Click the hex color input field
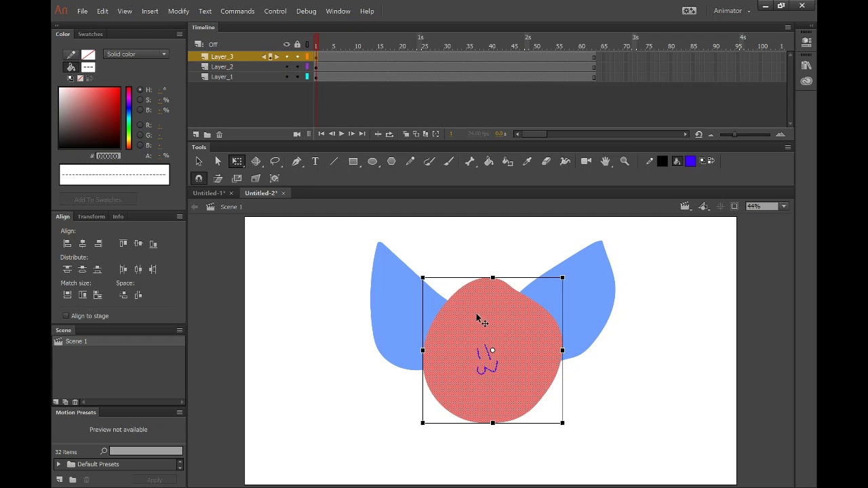 point(108,156)
